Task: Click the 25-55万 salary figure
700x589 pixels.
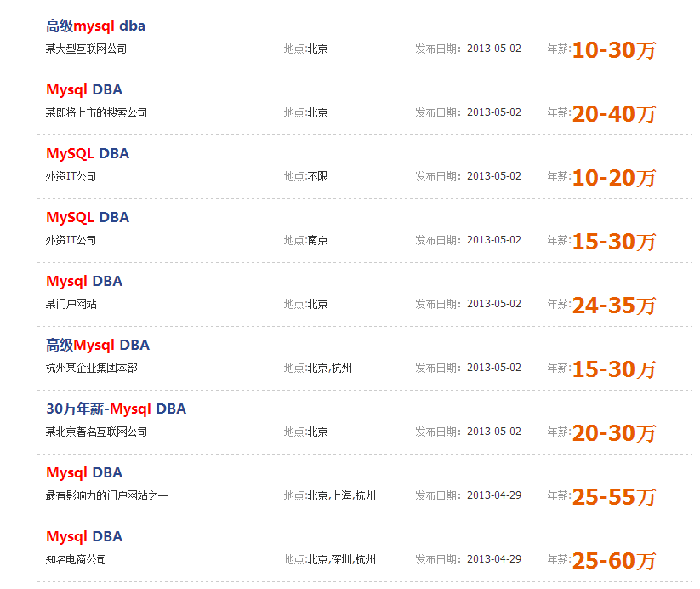Action: coord(614,497)
